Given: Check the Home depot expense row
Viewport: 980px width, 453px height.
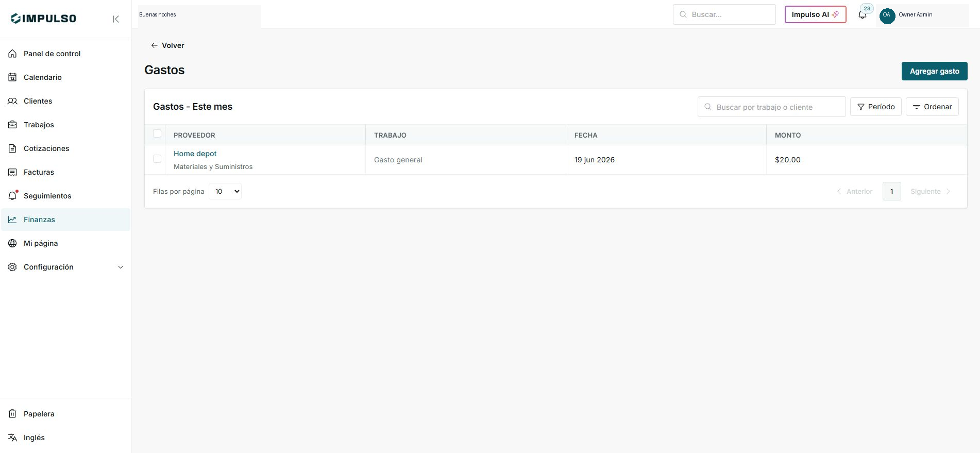Looking at the screenshot, I should pyautogui.click(x=157, y=159).
